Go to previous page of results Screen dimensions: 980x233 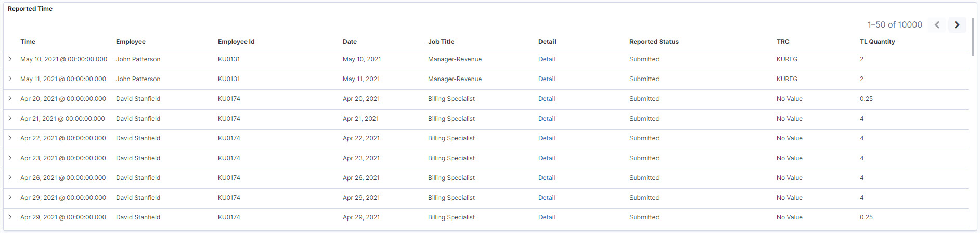[x=937, y=25]
